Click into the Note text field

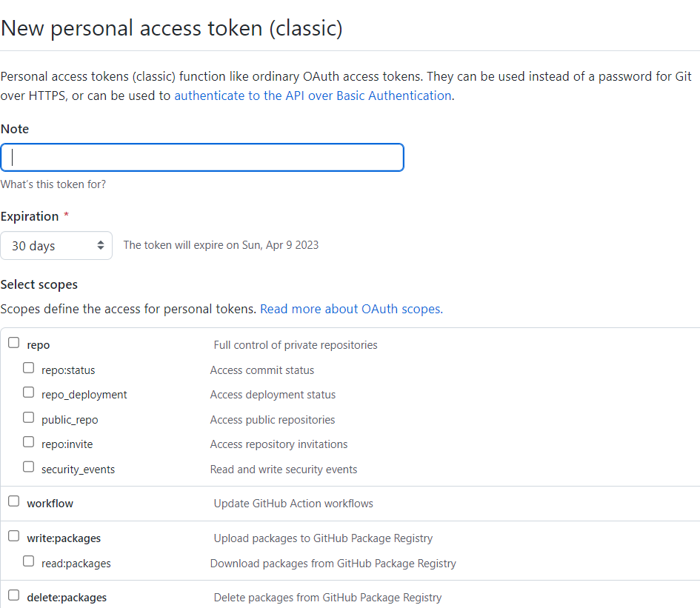click(202, 158)
